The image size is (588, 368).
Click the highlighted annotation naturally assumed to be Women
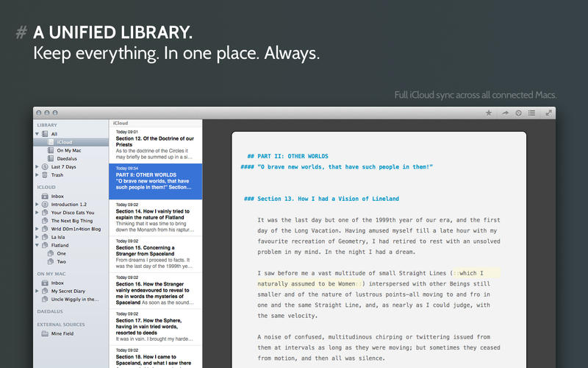tap(309, 284)
